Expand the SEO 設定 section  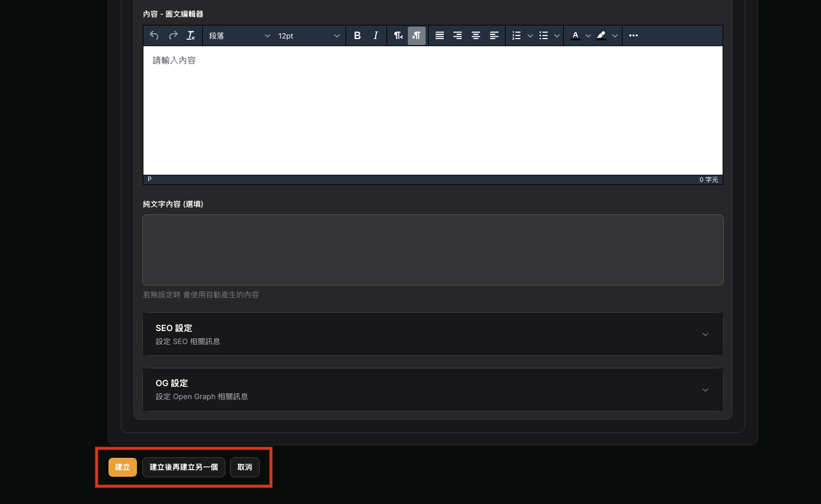coord(433,334)
